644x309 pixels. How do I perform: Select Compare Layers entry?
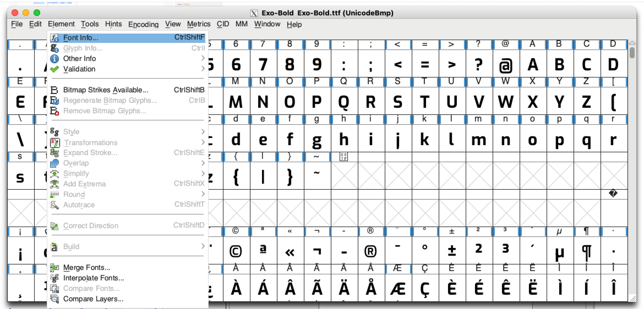click(93, 299)
